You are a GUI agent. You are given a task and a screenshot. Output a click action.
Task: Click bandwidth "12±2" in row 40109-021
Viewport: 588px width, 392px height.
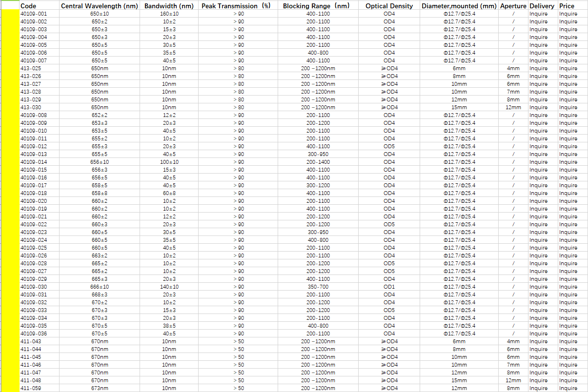click(x=169, y=216)
